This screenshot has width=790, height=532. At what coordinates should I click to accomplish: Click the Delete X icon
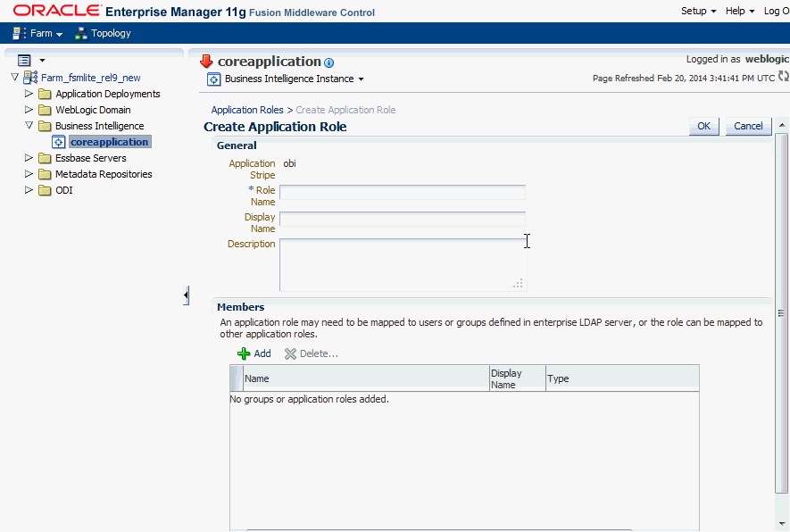click(290, 353)
